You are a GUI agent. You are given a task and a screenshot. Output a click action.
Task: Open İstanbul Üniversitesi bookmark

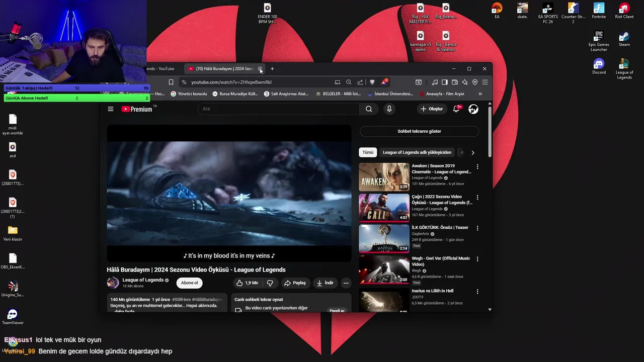point(390,94)
